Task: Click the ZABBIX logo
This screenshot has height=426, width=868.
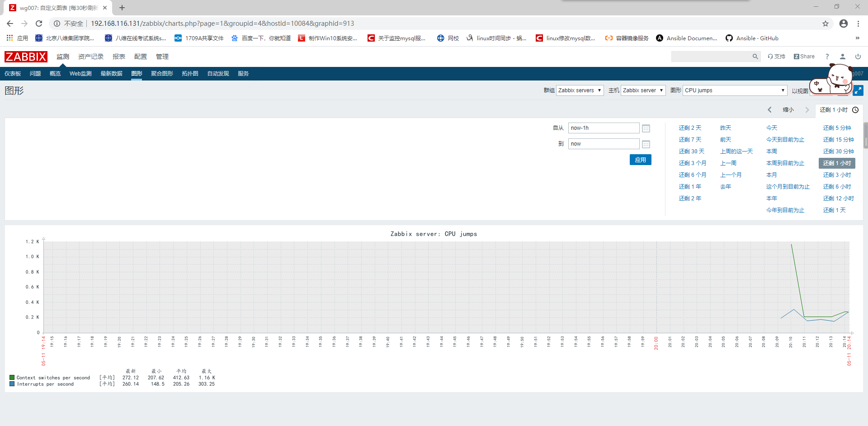Action: pos(26,57)
